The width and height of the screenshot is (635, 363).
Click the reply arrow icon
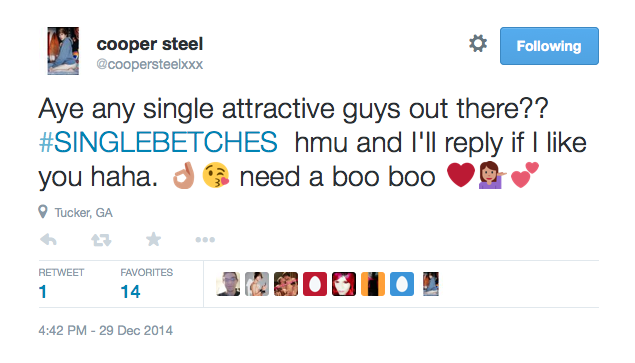[x=49, y=240]
